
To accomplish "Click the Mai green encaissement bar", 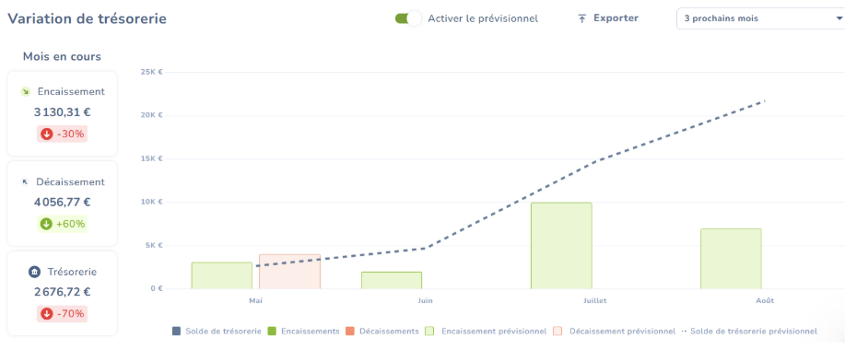I will tap(221, 275).
